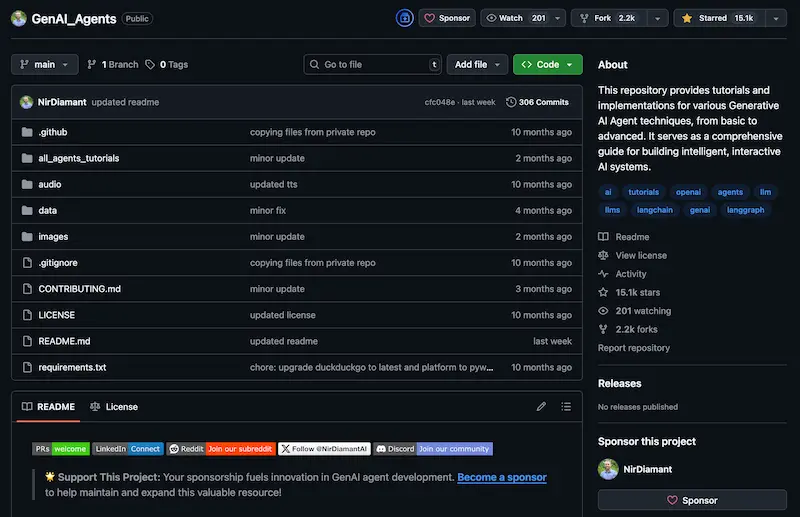
Task: Open the Become a sponsor link
Action: (502, 477)
